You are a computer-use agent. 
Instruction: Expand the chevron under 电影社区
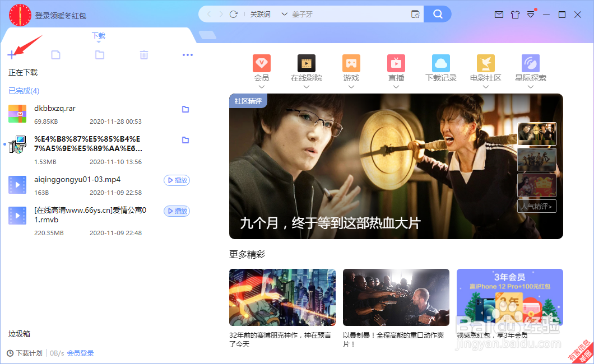486,87
